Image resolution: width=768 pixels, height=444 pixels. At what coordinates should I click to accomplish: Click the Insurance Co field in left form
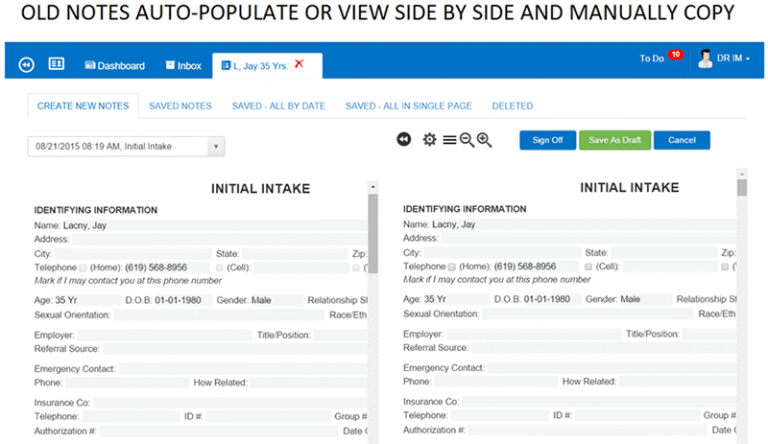point(230,403)
